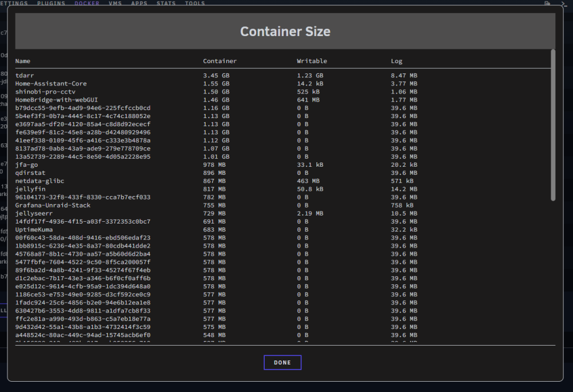Screen dimensions: 573x392
Task: Click the logout icon in top bar
Action: [x=547, y=3]
